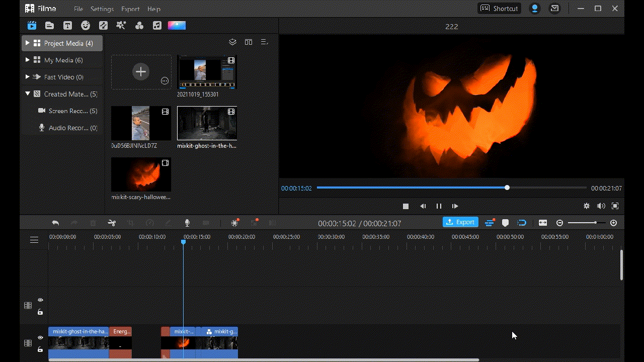
Task: Toggle fullscreen preview icon
Action: (615, 206)
